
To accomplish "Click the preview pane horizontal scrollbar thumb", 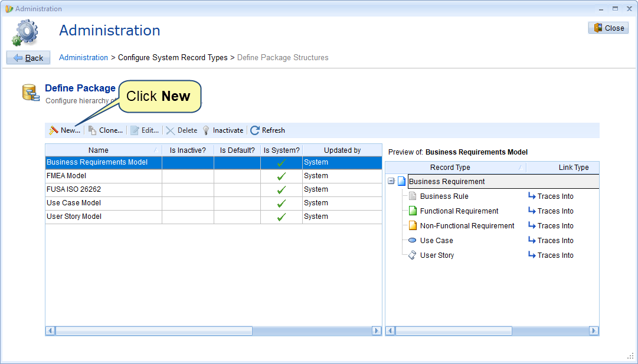I will click(x=454, y=330).
